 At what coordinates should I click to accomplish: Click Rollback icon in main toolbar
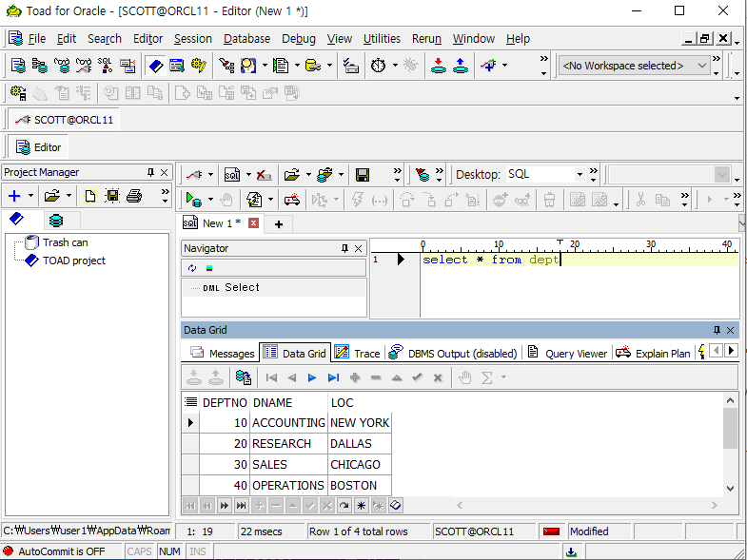click(x=461, y=66)
